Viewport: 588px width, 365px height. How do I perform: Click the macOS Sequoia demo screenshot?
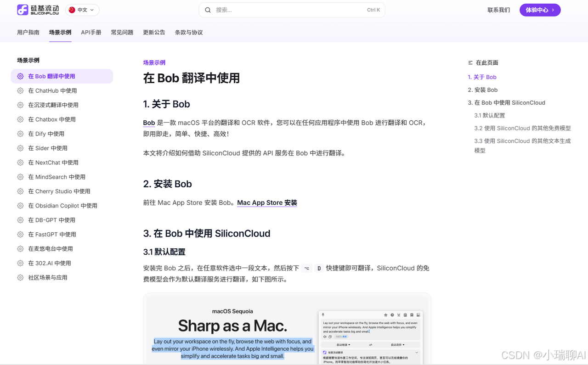(287, 330)
